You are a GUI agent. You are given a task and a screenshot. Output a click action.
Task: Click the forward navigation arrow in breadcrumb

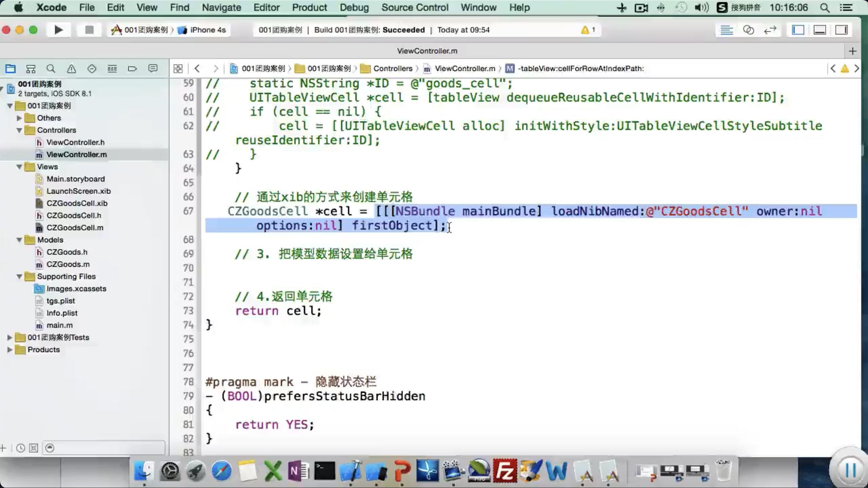coord(216,68)
